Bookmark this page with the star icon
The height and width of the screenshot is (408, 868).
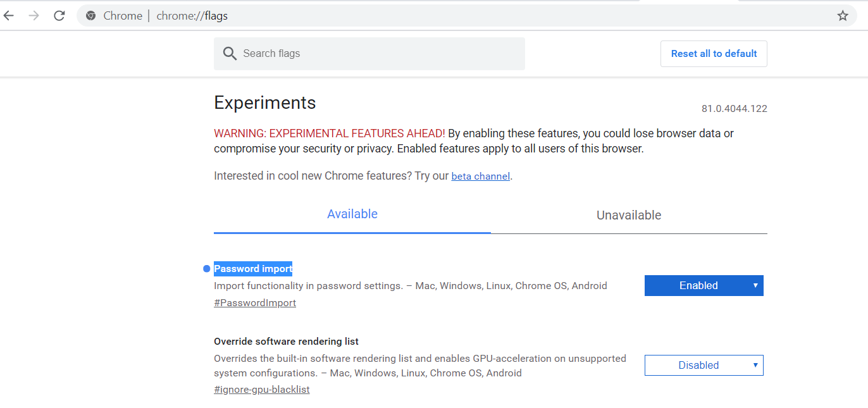(843, 16)
